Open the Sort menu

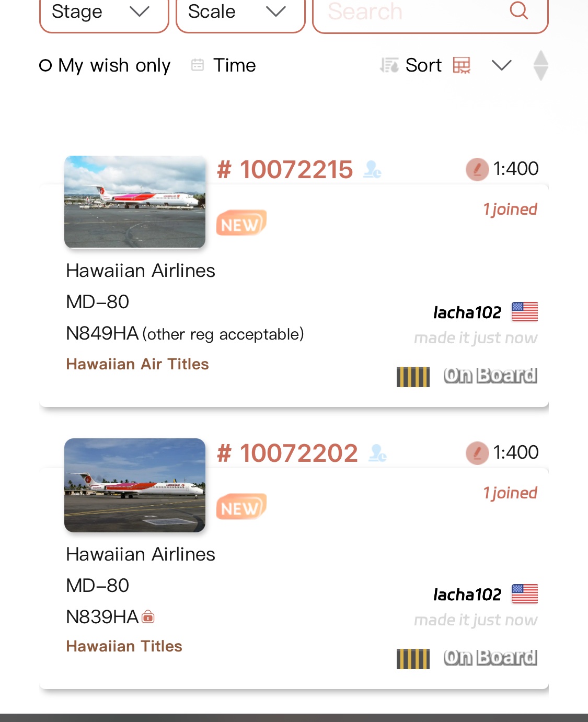[x=422, y=65]
